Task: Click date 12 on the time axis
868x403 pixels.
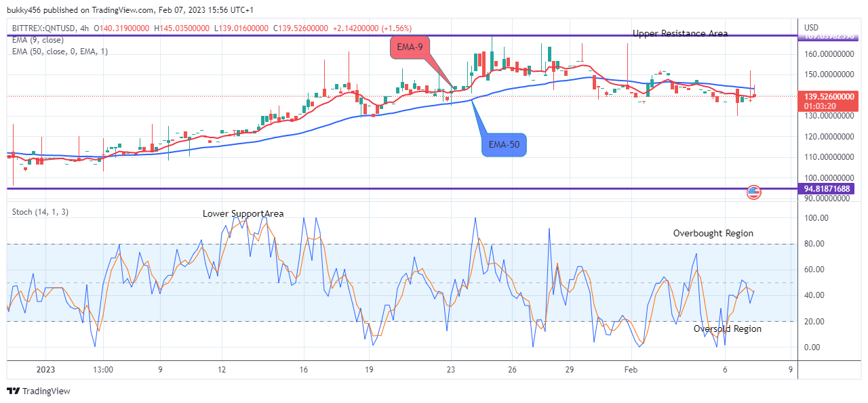Action: [x=222, y=370]
